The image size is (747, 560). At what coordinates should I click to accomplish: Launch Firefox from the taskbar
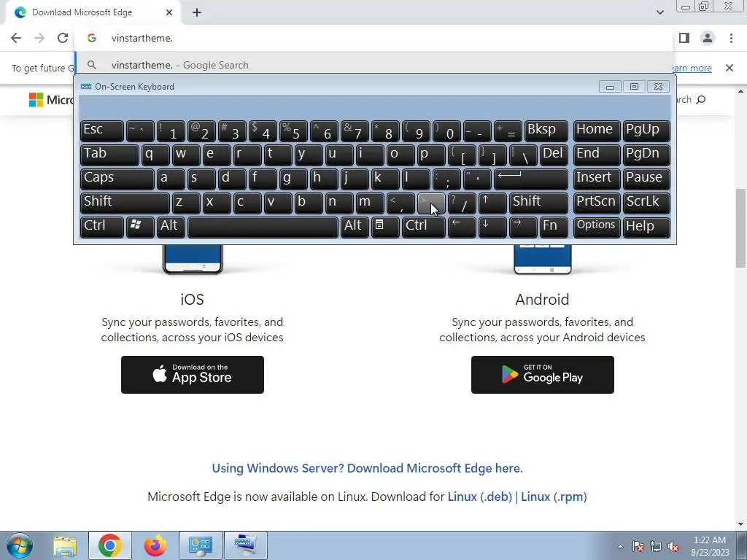(155, 545)
